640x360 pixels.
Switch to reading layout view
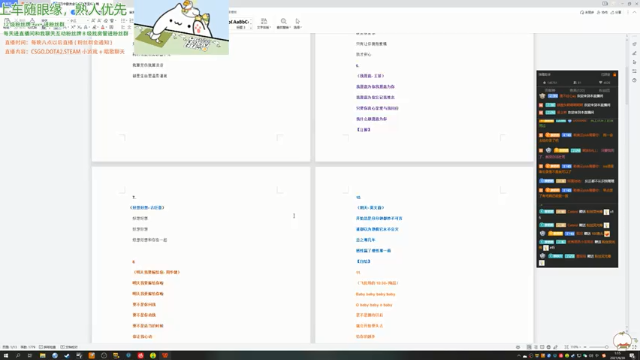(x=542, y=347)
